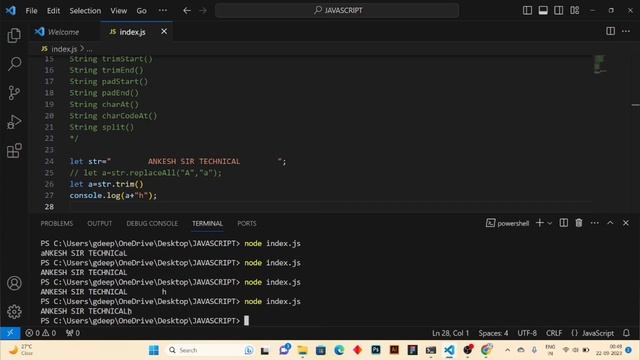Open the Windows Start button
640x360 pixels.
click(x=154, y=350)
